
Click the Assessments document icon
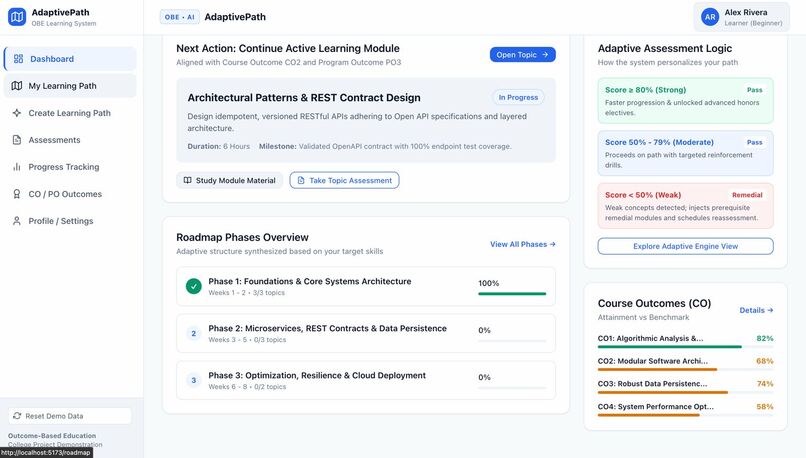[x=17, y=140]
